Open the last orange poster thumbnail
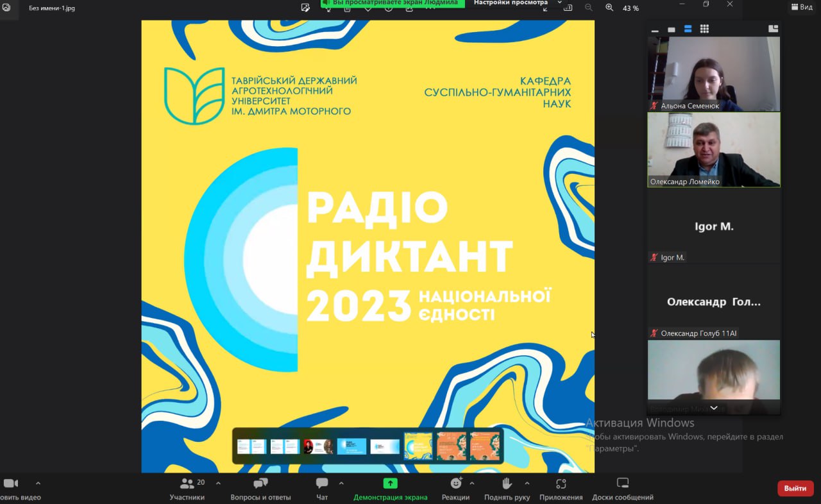The height and width of the screenshot is (504, 821). tap(485, 446)
